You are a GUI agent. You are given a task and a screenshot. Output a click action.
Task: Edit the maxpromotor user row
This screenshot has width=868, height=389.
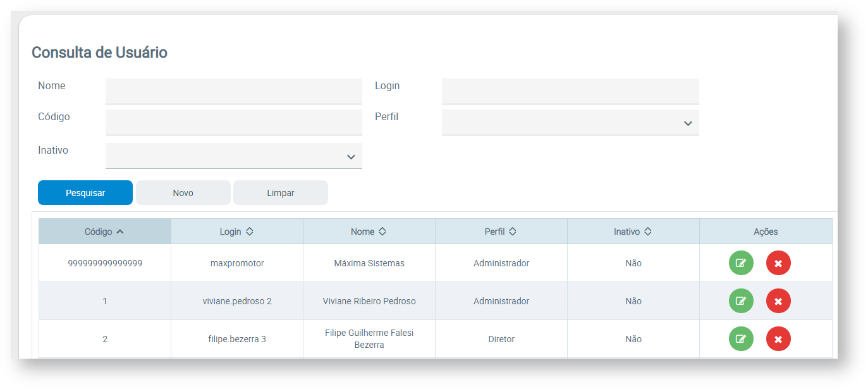[x=741, y=263]
